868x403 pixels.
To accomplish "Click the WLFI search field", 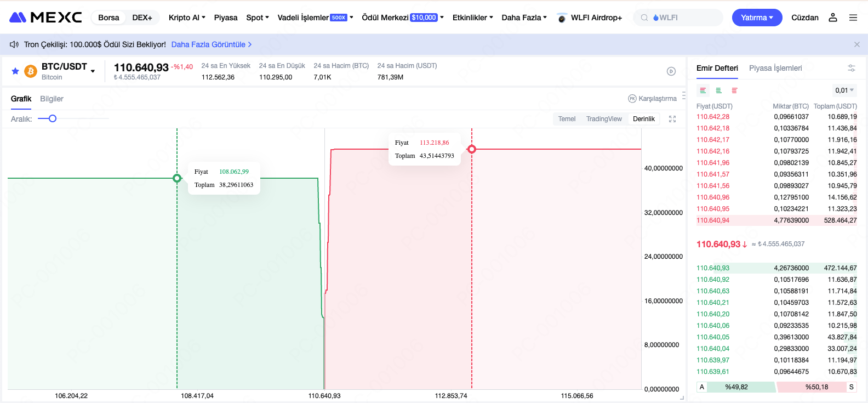I will pos(678,18).
